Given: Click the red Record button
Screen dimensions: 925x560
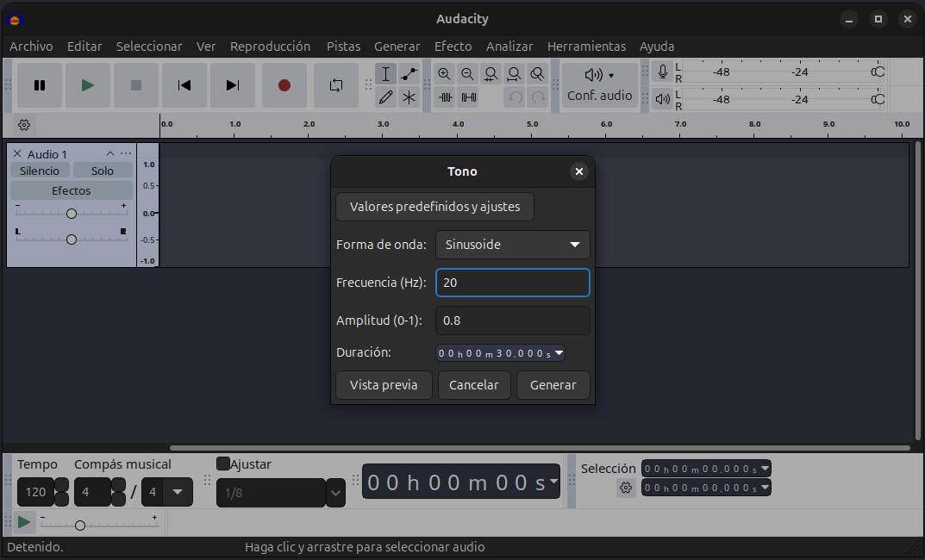Looking at the screenshot, I should 284,85.
